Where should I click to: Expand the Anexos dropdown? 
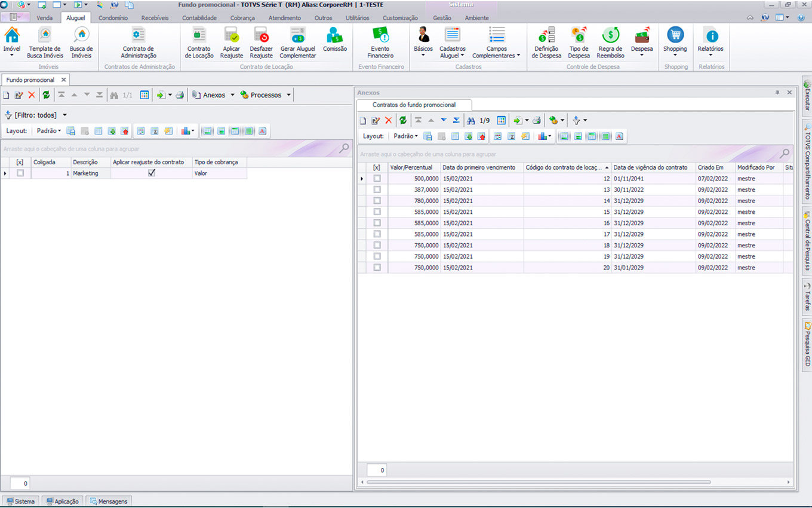(x=232, y=95)
